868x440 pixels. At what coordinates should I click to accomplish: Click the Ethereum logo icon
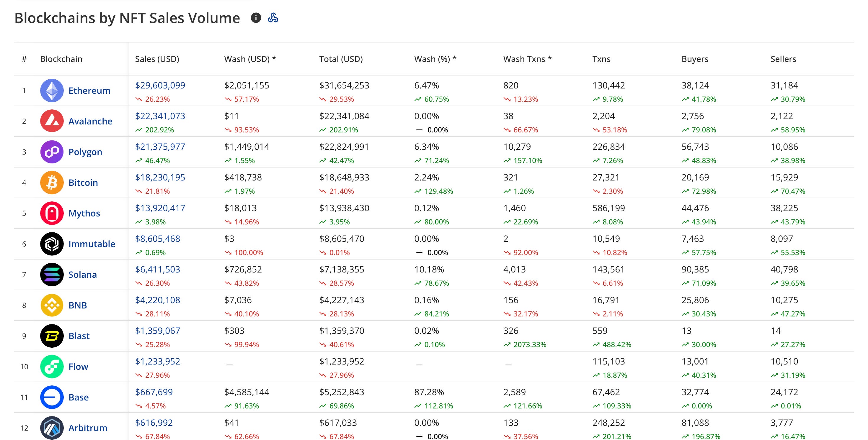(x=52, y=91)
